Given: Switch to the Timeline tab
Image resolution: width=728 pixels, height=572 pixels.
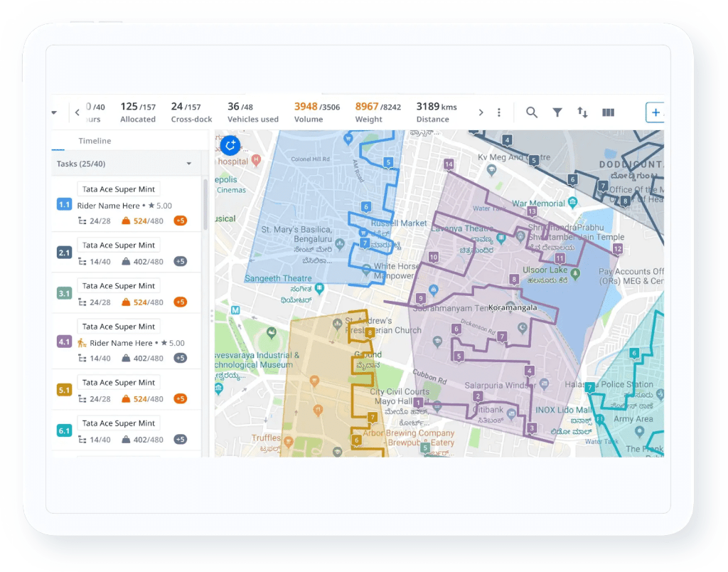Looking at the screenshot, I should tap(95, 140).
